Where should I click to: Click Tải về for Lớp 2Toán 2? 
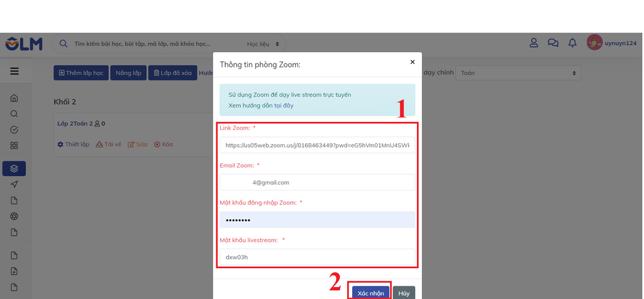pos(108,144)
